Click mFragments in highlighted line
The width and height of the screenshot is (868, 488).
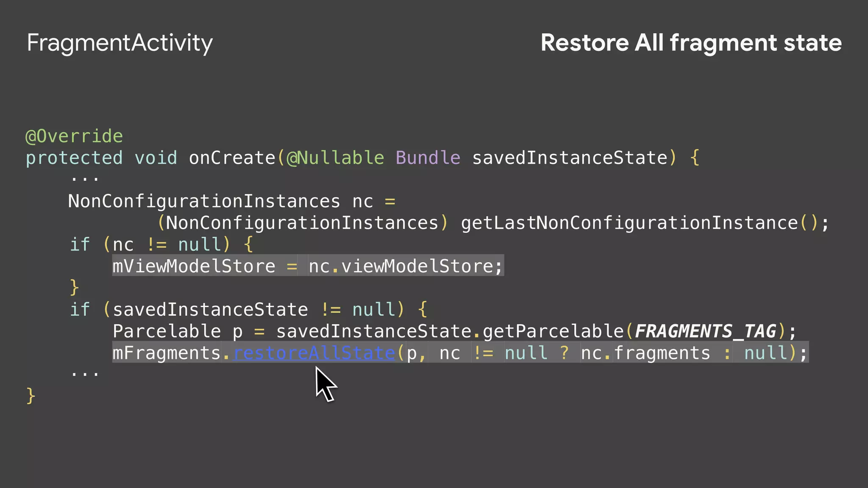[x=167, y=353]
